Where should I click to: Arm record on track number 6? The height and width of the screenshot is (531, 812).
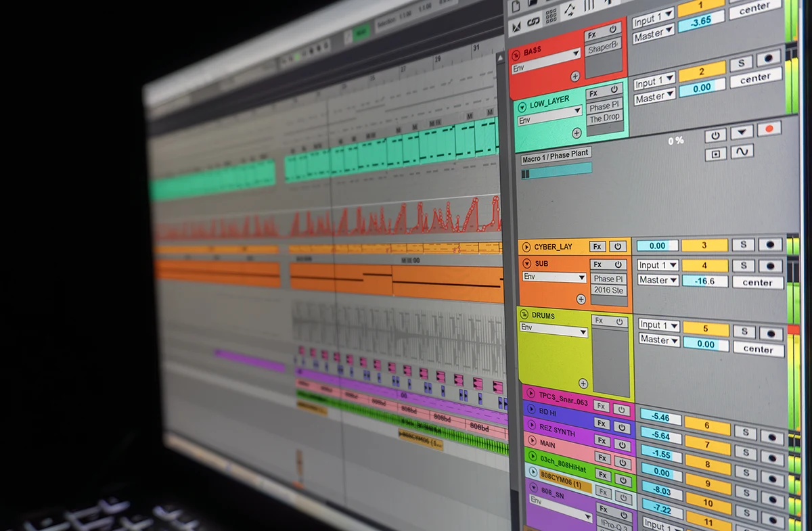tap(772, 436)
